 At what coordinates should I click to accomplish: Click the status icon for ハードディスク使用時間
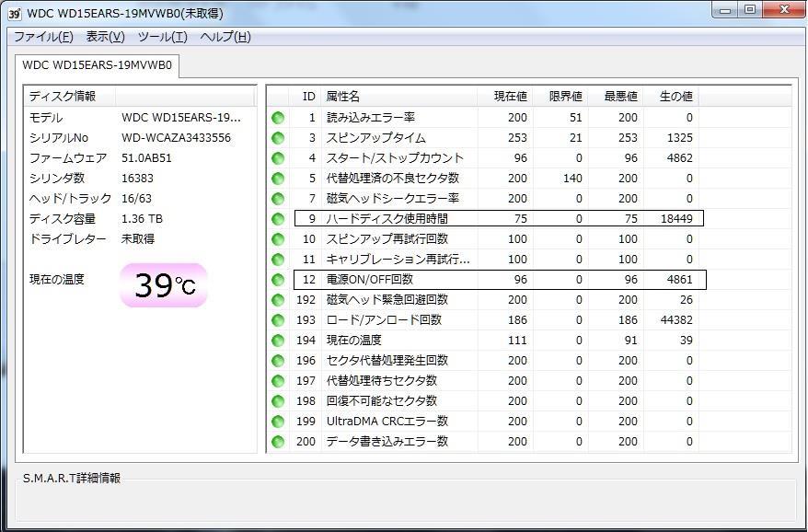pos(278,219)
